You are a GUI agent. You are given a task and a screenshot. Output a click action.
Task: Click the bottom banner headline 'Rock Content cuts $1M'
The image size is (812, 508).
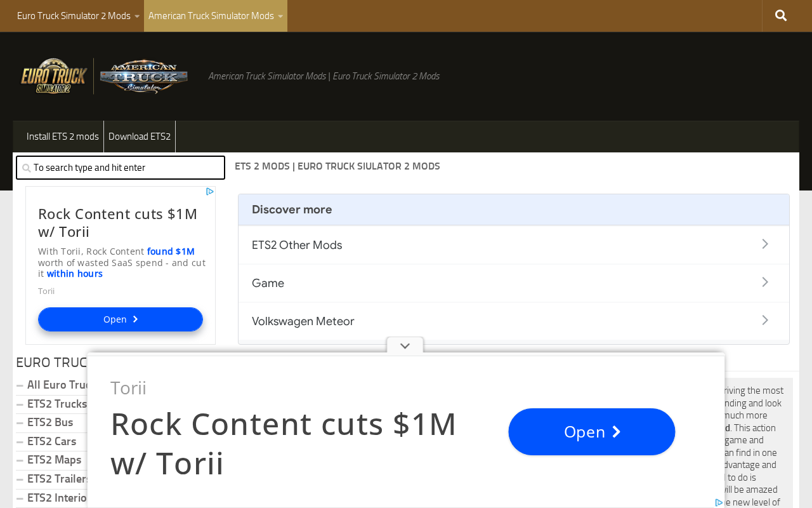coord(283,443)
